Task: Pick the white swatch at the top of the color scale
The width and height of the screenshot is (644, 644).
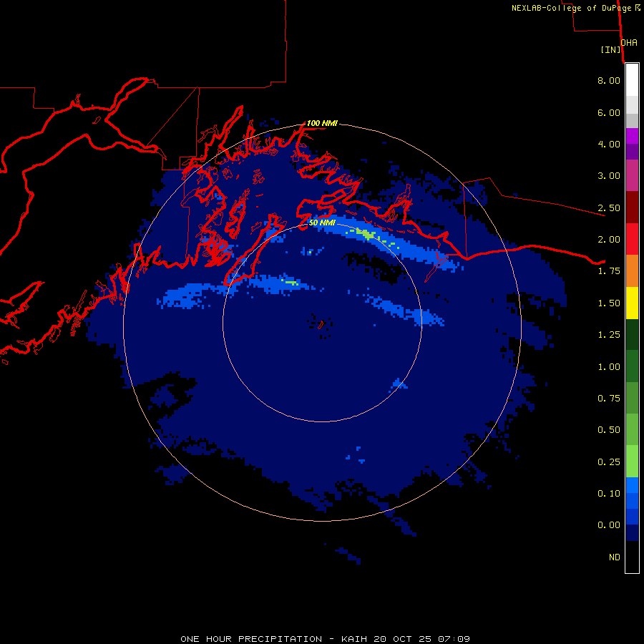Action: point(632,80)
